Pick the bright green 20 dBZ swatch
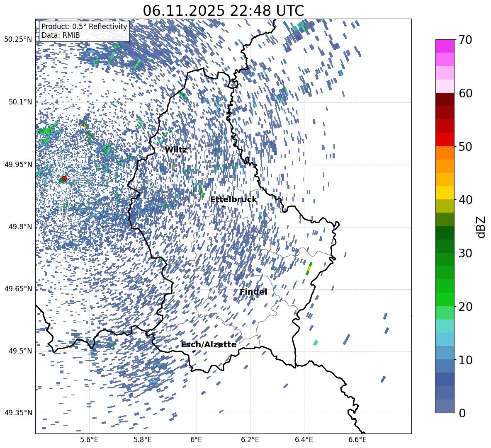The width and height of the screenshot is (491, 448). click(445, 299)
